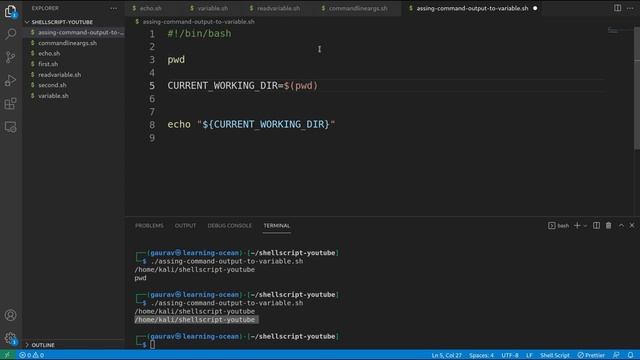The height and width of the screenshot is (360, 640).
Task: Open the Accounts menu icon
Action: coord(11,315)
